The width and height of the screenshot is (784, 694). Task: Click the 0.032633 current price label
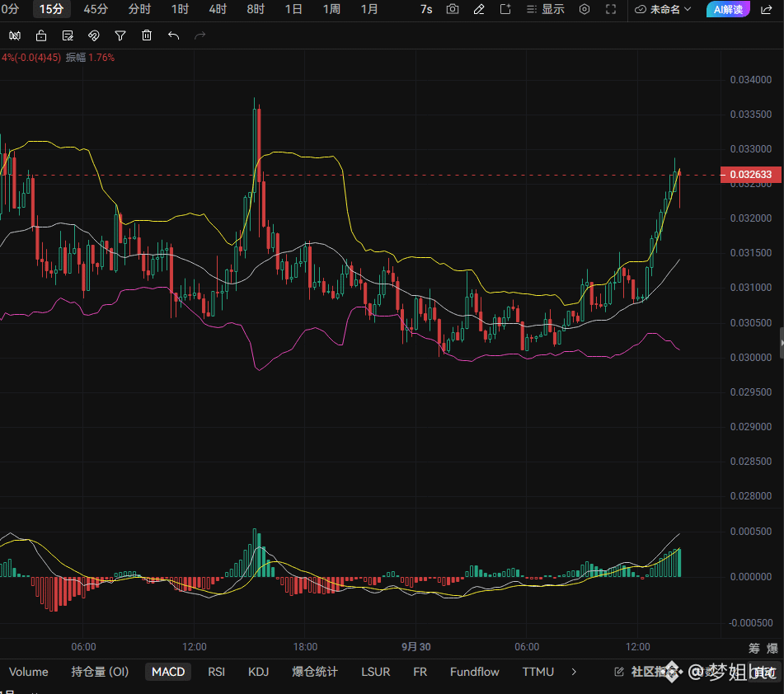point(750,175)
